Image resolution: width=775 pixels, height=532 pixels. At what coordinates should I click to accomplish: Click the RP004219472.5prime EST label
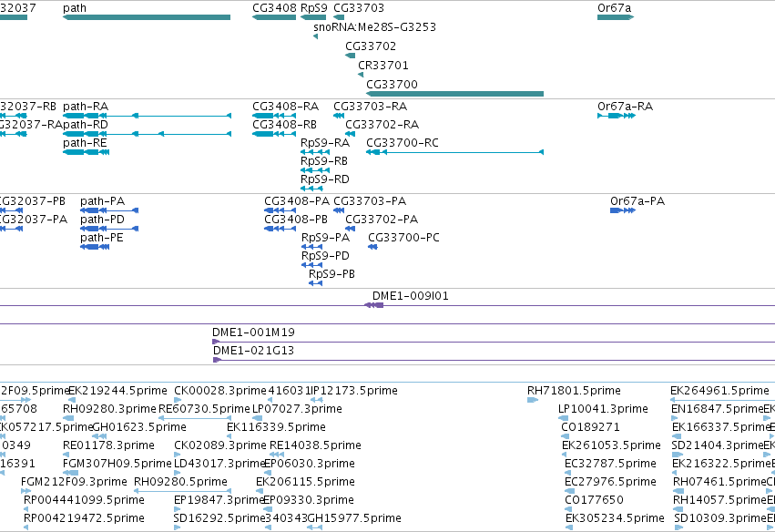84,518
